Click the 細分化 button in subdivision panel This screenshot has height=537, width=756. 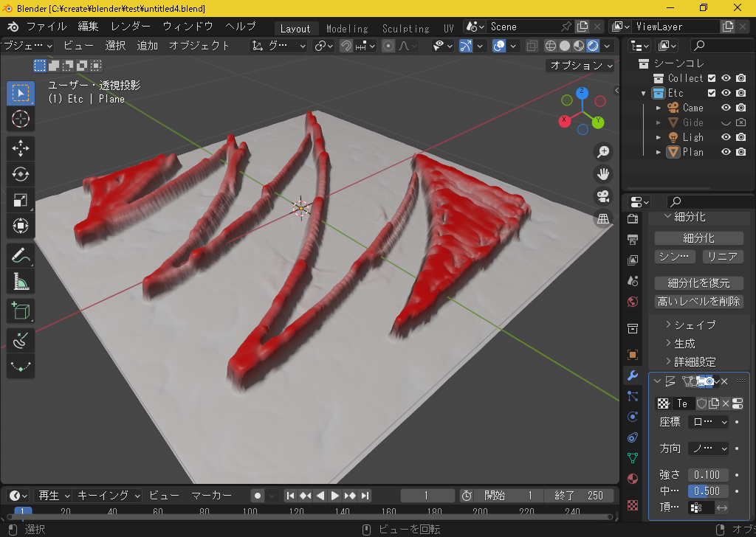pyautogui.click(x=698, y=238)
